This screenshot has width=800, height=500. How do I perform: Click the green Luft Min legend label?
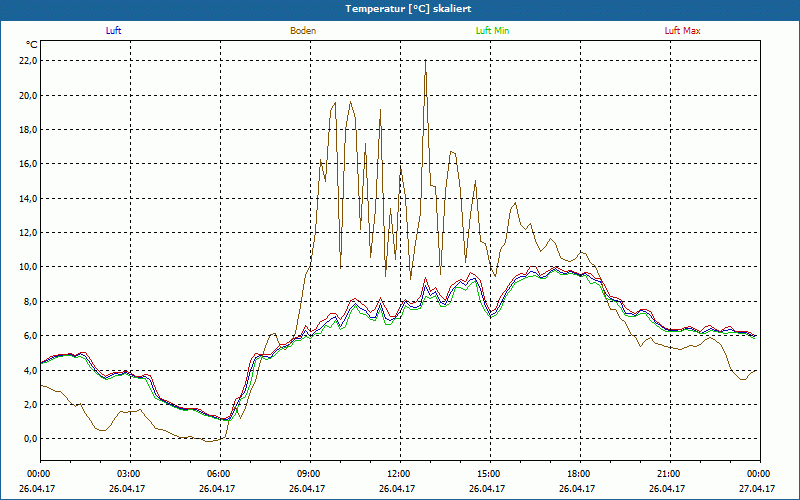pos(492,31)
